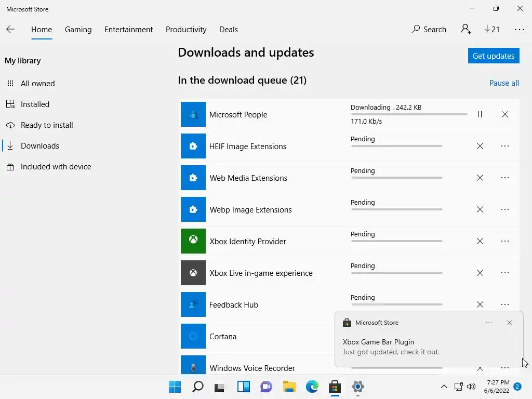The height and width of the screenshot is (399, 532).
Task: Select Installed in My library
Action: point(28,104)
